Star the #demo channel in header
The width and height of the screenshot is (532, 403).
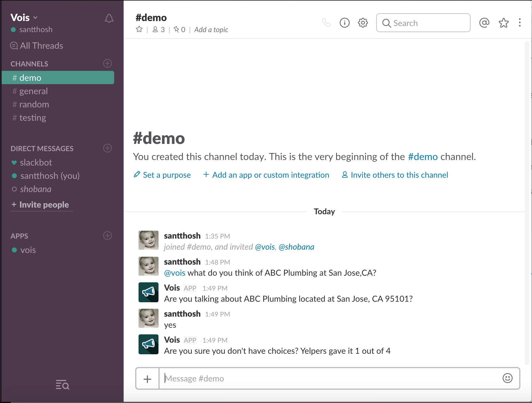(x=139, y=29)
